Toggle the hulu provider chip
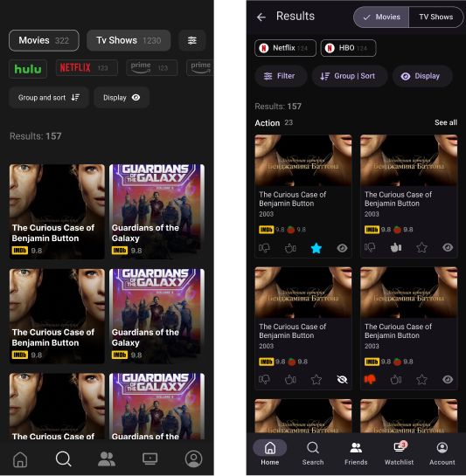The height and width of the screenshot is (476, 466). 28,69
